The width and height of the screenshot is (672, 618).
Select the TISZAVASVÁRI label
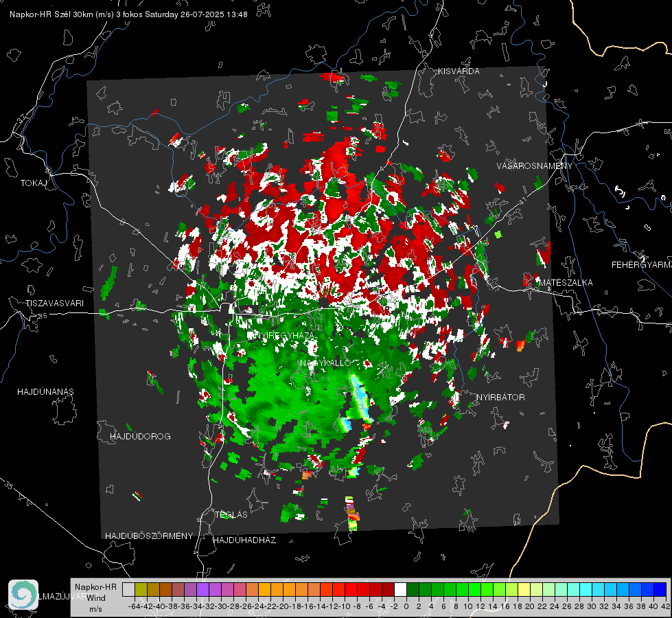(x=54, y=304)
